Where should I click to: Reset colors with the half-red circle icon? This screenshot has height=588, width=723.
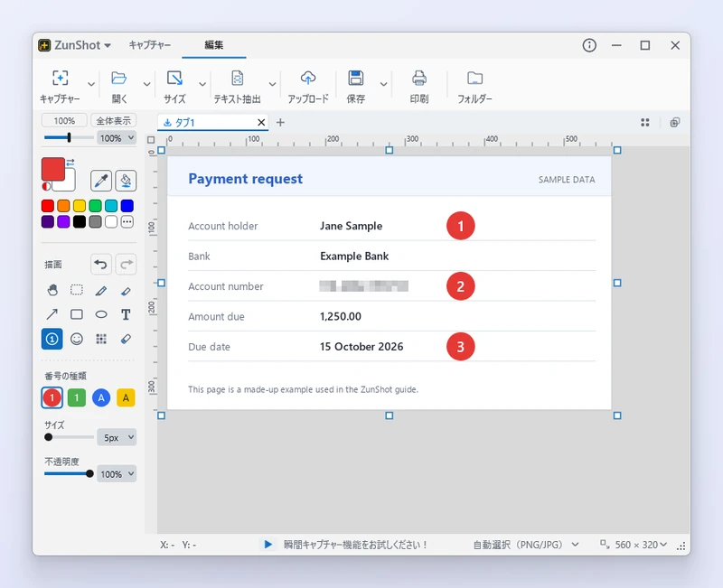[x=46, y=186]
